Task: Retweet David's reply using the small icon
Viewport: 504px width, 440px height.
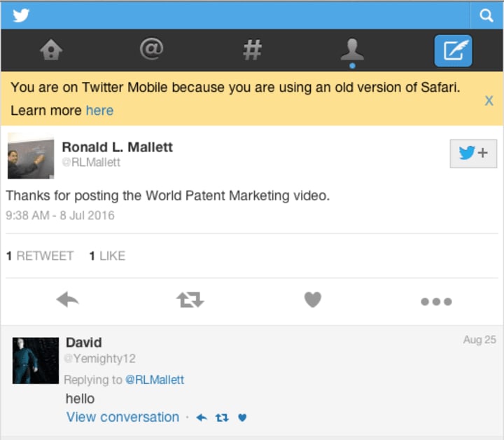Action: tap(222, 418)
